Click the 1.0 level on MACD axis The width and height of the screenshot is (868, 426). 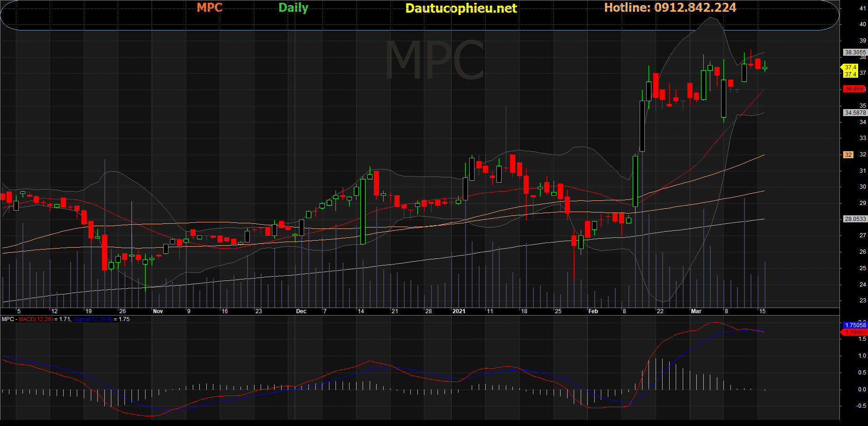(862, 356)
